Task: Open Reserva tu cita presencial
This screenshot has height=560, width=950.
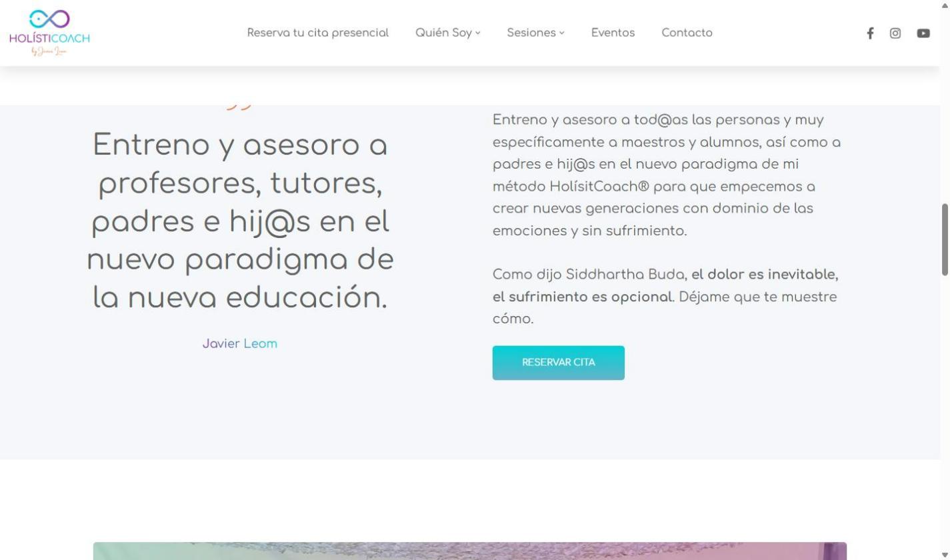Action: pos(318,33)
